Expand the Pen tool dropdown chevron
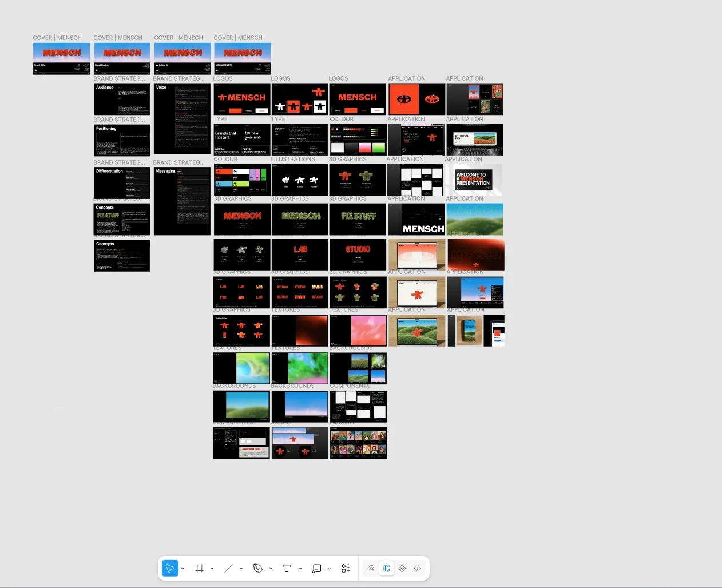This screenshot has width=722, height=588. click(271, 569)
